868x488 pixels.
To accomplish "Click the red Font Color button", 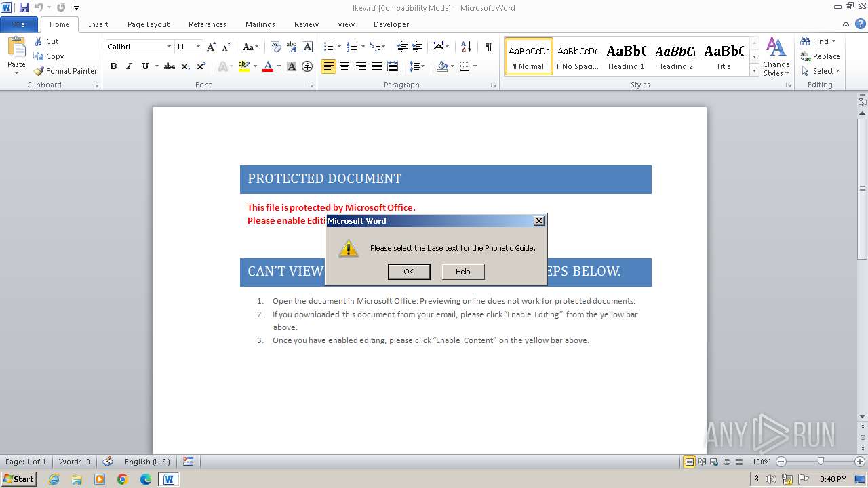I will [x=268, y=66].
